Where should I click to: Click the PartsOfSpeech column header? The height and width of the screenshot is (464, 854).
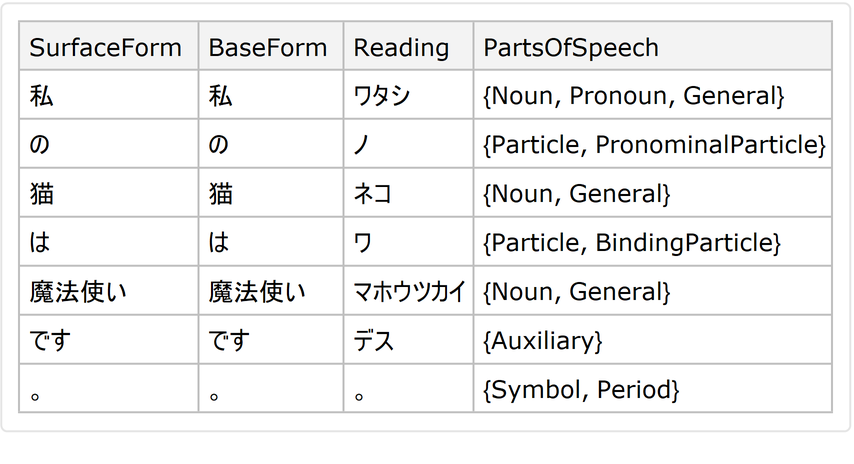tap(571, 47)
